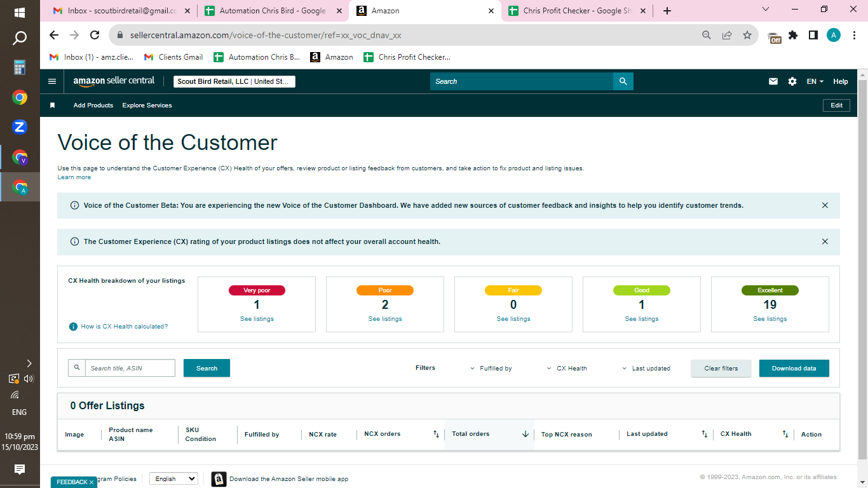This screenshot has width=868, height=488.
Task: Expand the taskbar hidden items chevron
Action: tap(29, 363)
